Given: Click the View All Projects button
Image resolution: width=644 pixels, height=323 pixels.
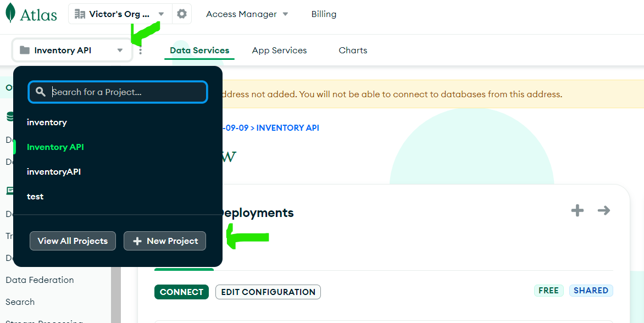Looking at the screenshot, I should tap(73, 241).
